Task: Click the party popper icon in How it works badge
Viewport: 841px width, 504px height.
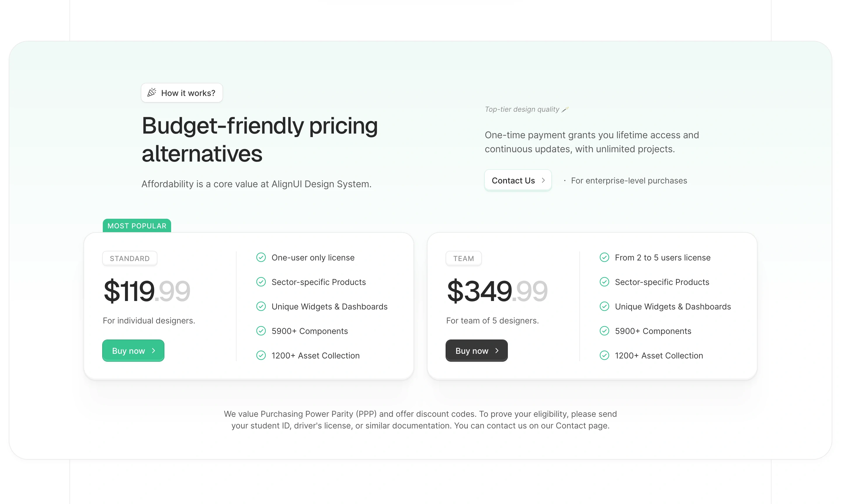Action: (x=152, y=92)
